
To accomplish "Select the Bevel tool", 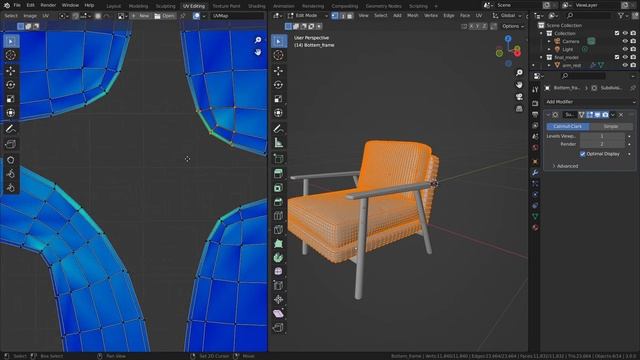I will 278,202.
